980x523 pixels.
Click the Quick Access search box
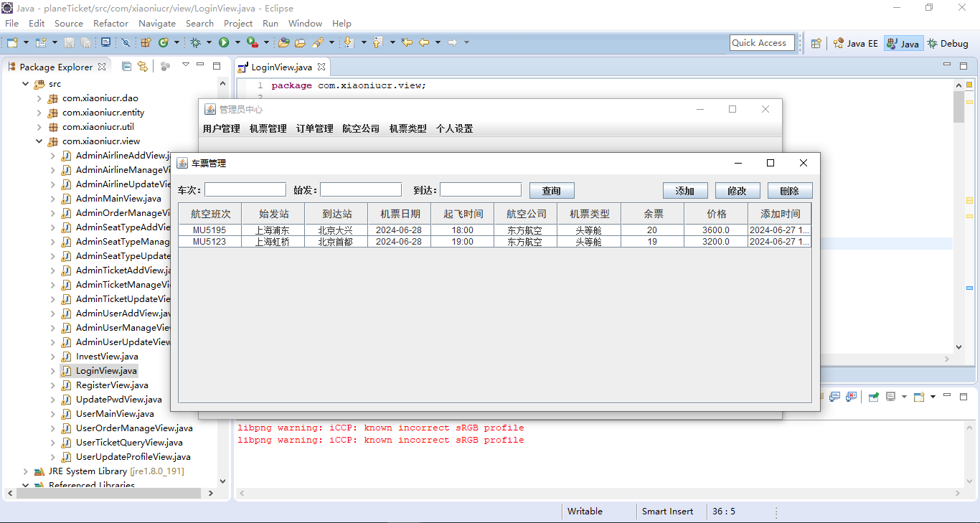coord(762,43)
